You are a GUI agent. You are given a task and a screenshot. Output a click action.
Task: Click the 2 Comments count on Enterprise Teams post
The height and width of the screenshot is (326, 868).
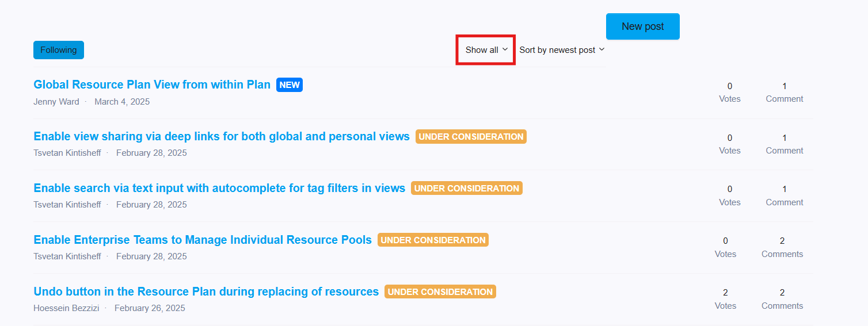[x=782, y=247]
